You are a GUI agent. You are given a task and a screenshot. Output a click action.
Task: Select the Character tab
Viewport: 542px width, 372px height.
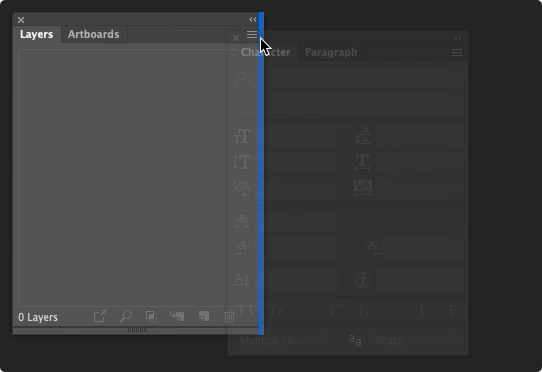[x=265, y=53]
